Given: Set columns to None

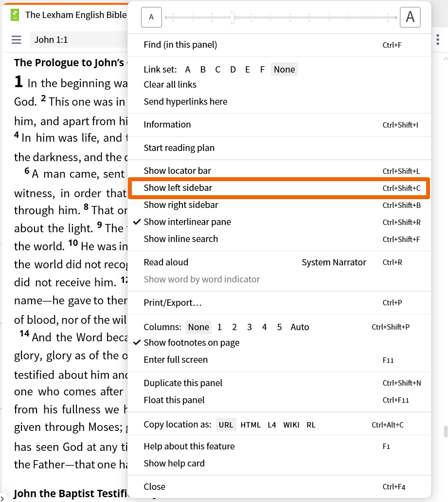Looking at the screenshot, I should (x=198, y=327).
